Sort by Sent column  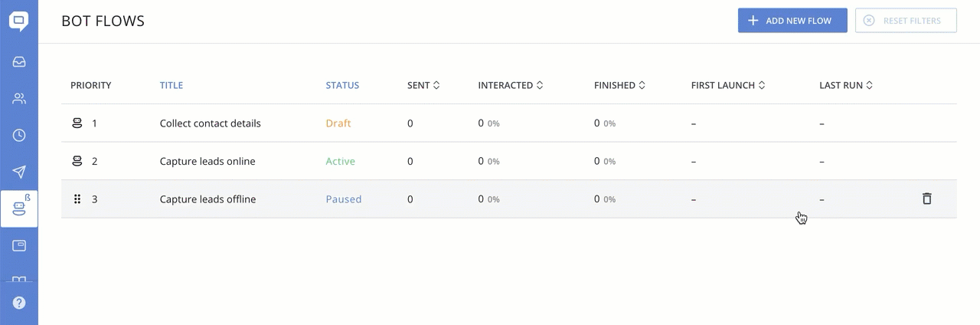(x=423, y=85)
